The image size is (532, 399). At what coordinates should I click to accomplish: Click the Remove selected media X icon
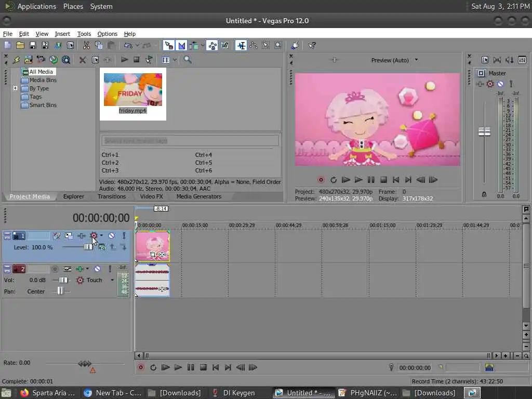coord(83,60)
